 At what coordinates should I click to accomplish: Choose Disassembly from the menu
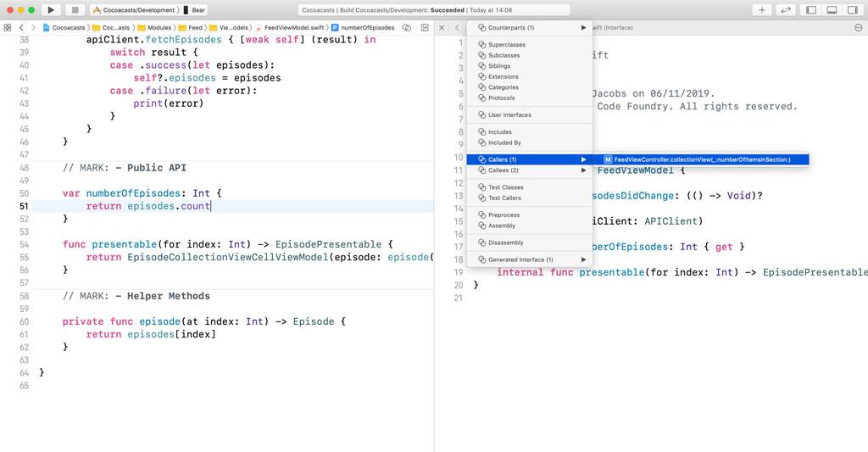pyautogui.click(x=530, y=243)
